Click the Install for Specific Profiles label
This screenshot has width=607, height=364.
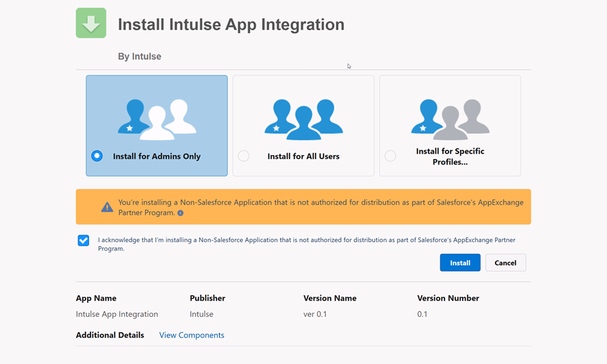(451, 156)
